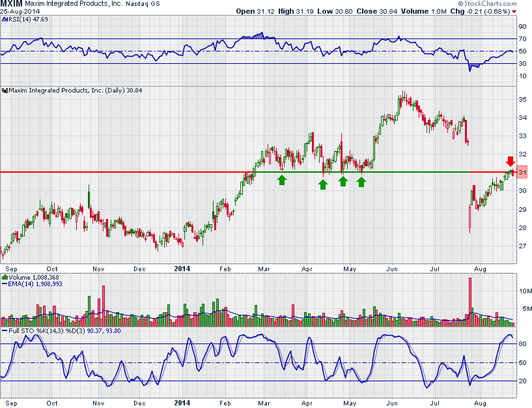Click the RSI axis label 90
Viewport: 532px width, 408px height.
[x=522, y=27]
